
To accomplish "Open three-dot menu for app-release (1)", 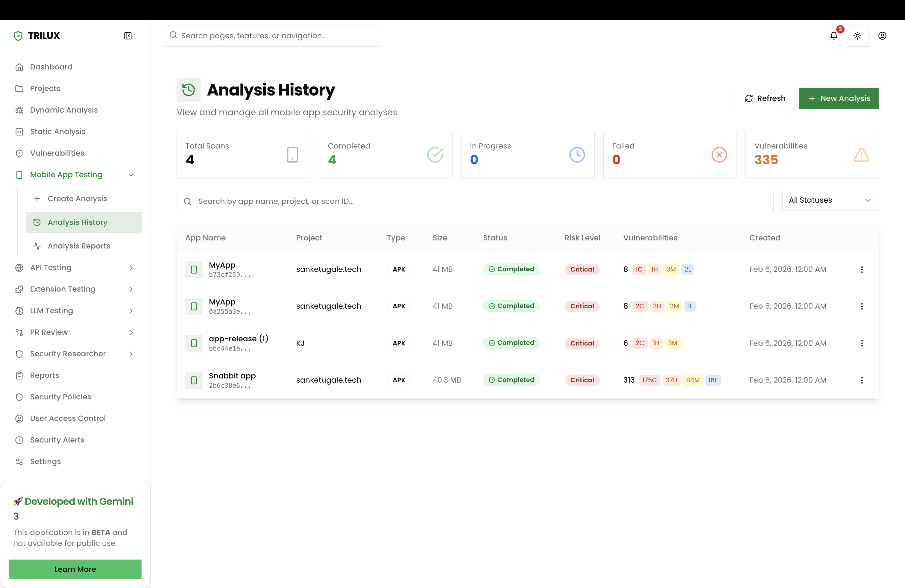I will [x=862, y=343].
